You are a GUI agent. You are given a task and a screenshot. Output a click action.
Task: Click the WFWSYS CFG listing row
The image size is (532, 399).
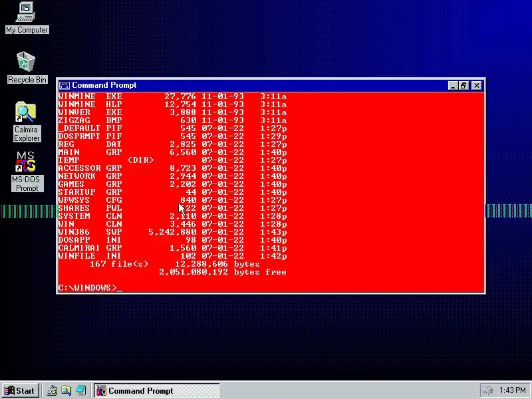172,200
